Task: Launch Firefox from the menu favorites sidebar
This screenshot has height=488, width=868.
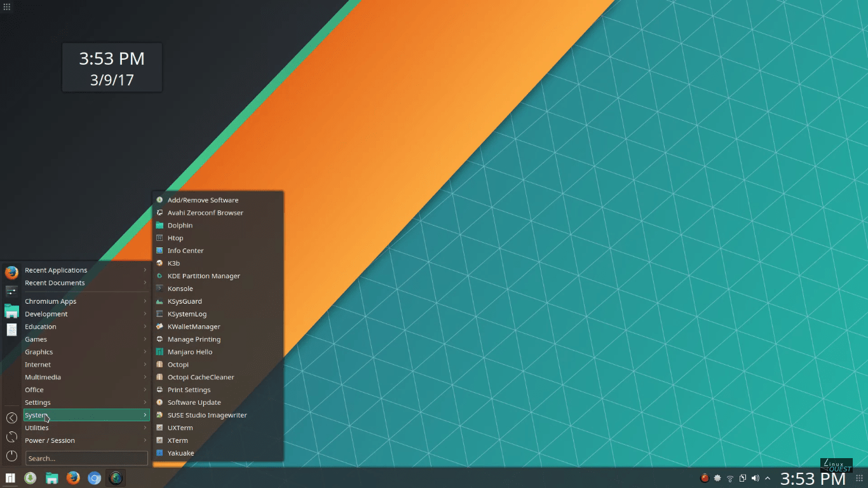Action: (x=11, y=273)
